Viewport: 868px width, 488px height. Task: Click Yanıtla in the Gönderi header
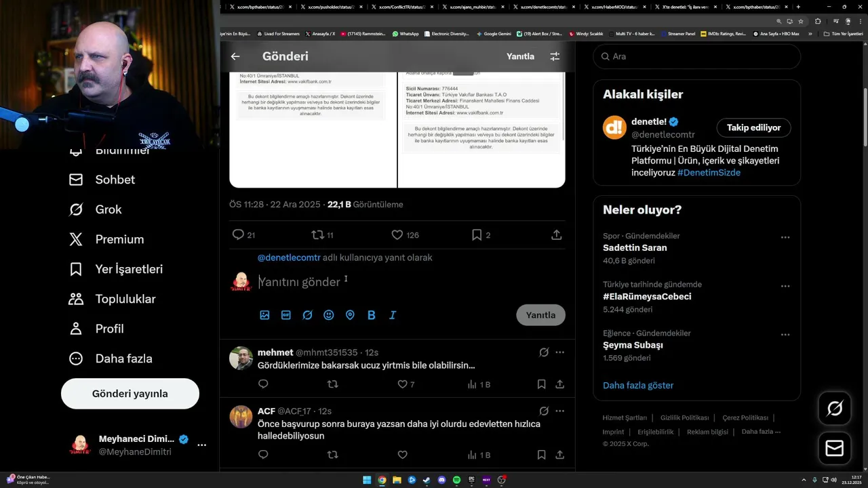point(520,57)
